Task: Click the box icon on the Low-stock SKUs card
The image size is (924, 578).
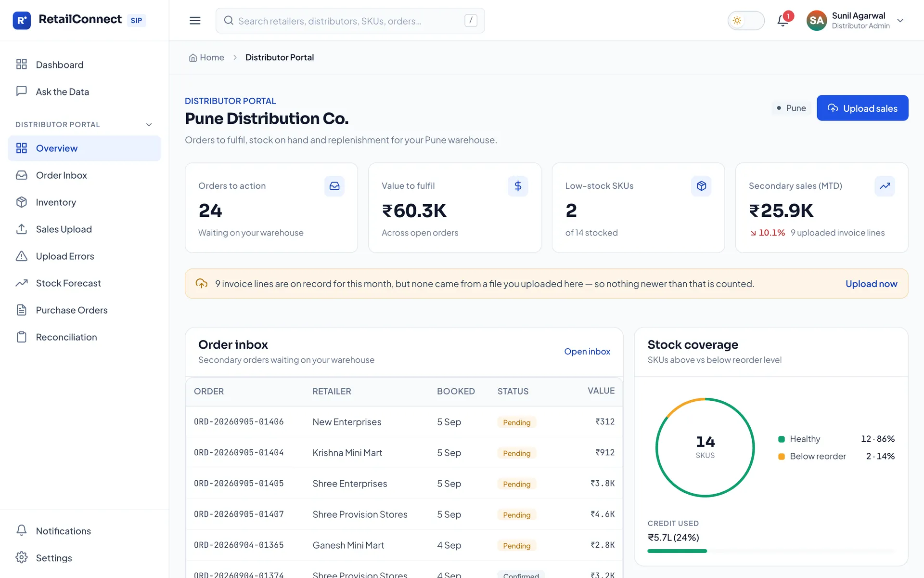Action: 701,186
